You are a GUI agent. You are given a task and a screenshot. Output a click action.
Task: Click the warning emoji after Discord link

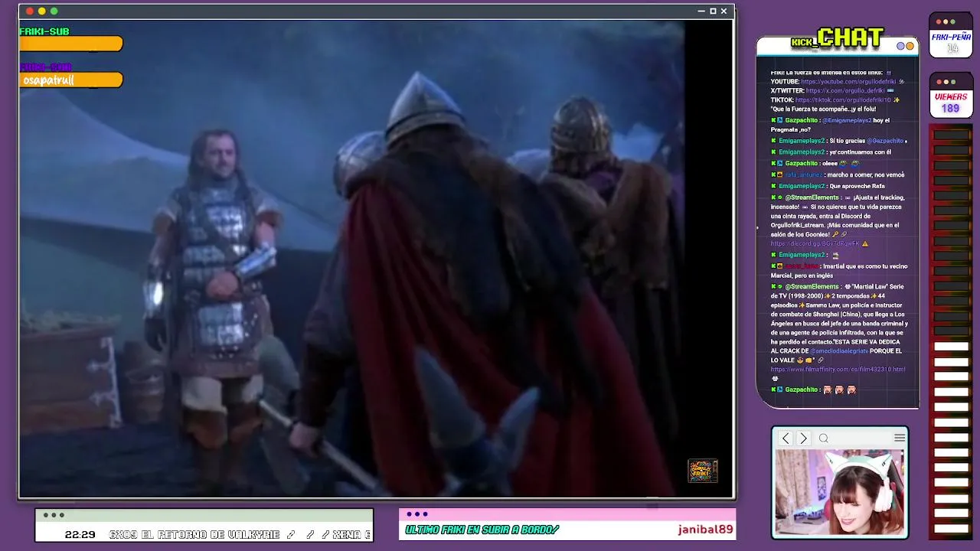tap(865, 243)
